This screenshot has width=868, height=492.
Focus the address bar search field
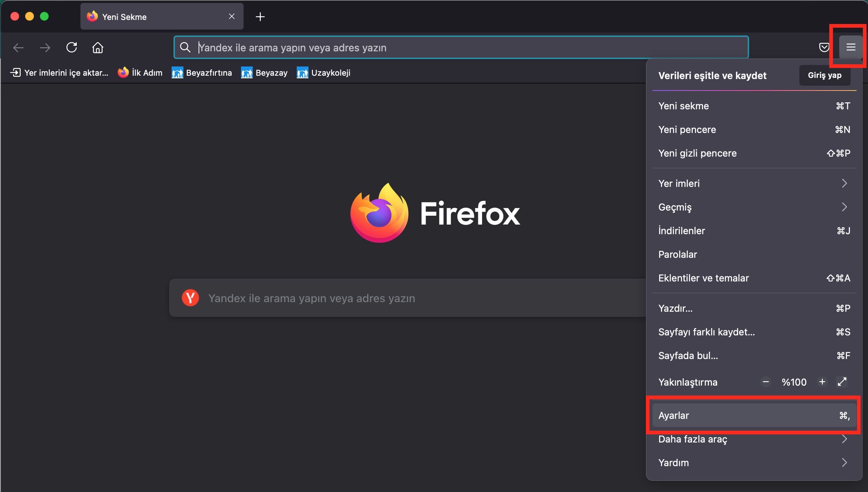tap(461, 47)
